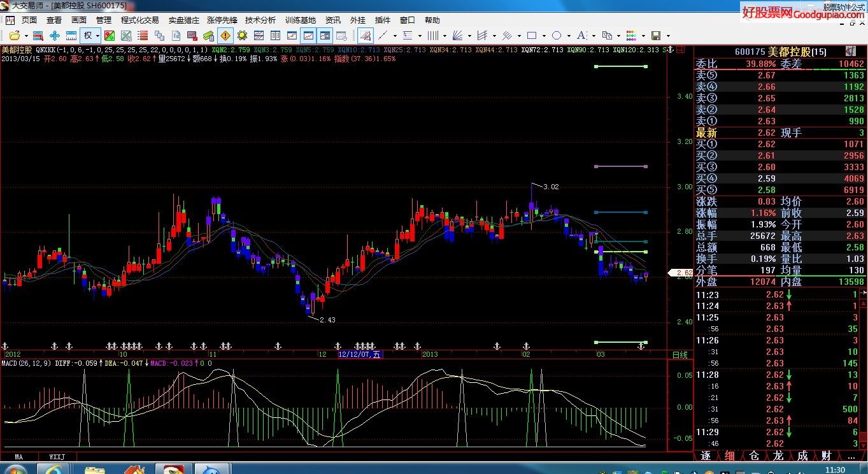Click the 日线 period button
Screen dimensions: 868x474
pos(680,354)
